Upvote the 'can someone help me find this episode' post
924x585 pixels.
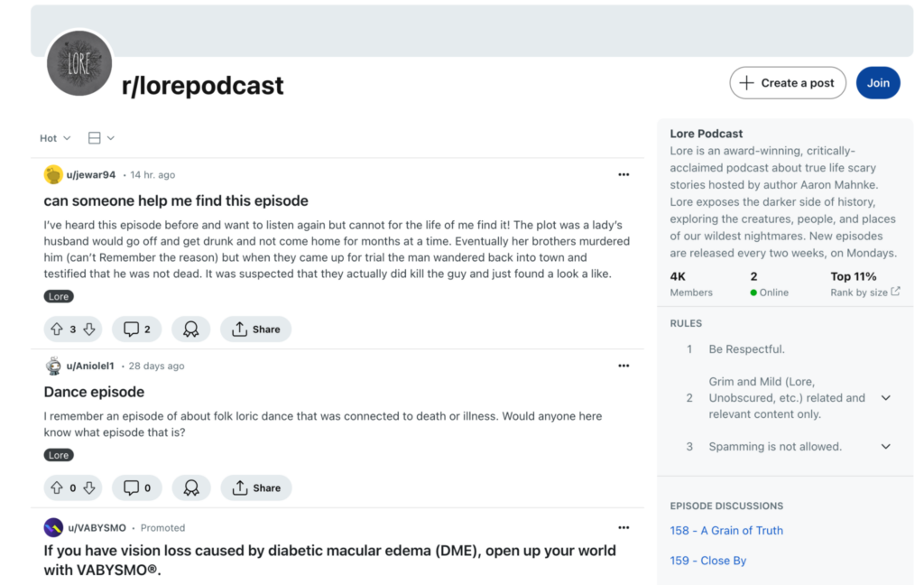tap(57, 330)
